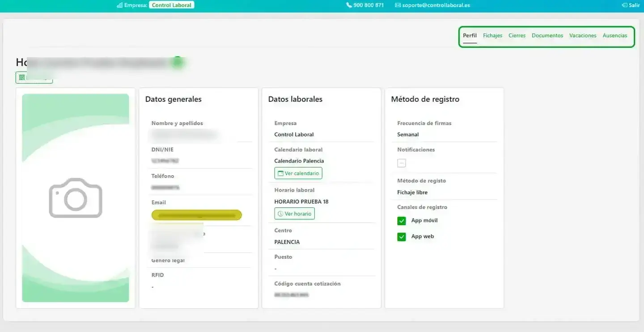Screen dimensions: 644x332
Task: Click the Calendario laboral label
Action: pyautogui.click(x=299, y=150)
